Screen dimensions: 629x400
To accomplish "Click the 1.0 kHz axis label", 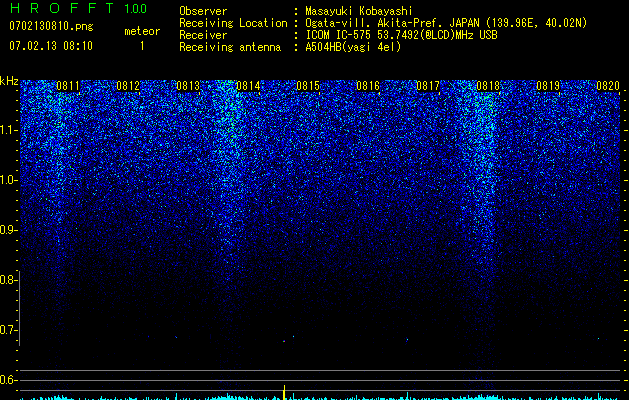I will (8, 180).
